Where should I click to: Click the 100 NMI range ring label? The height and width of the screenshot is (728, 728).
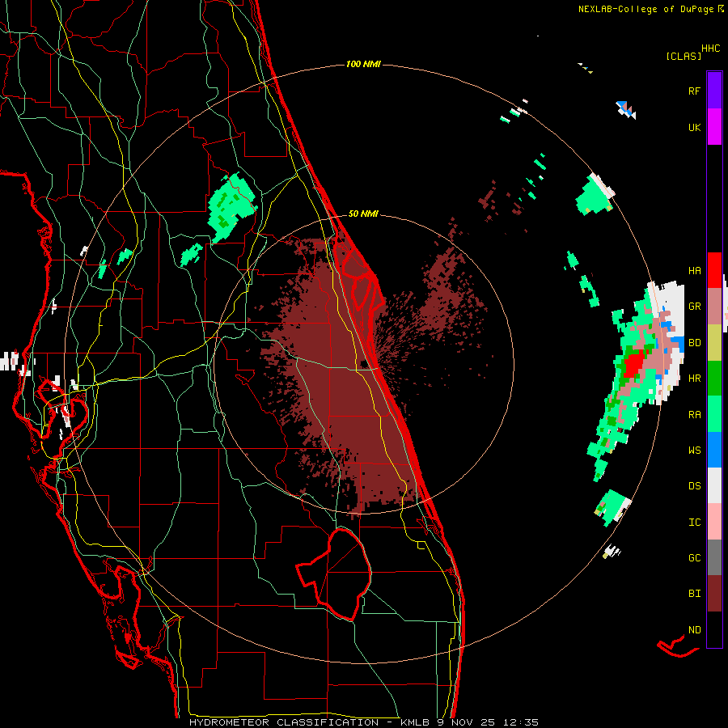point(363,64)
